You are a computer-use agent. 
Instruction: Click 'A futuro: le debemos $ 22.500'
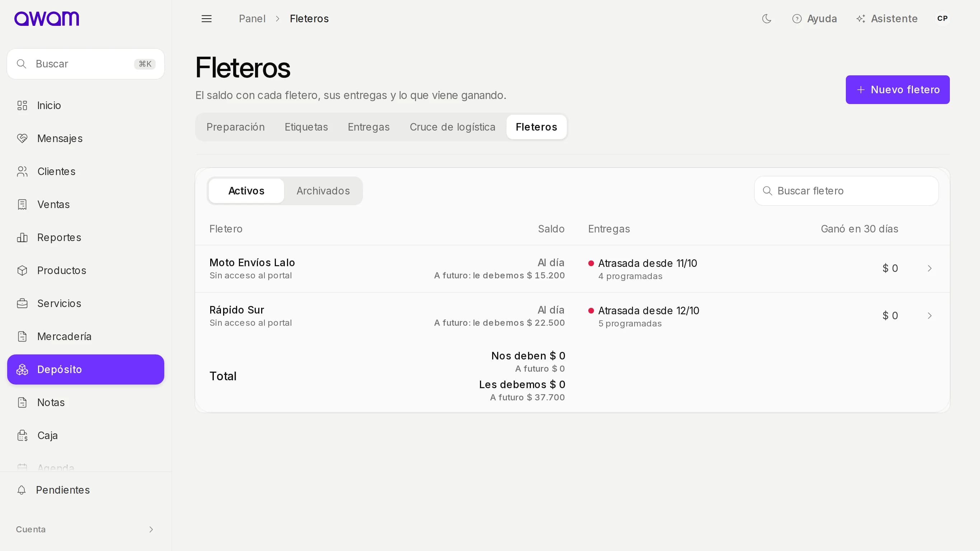tap(499, 323)
